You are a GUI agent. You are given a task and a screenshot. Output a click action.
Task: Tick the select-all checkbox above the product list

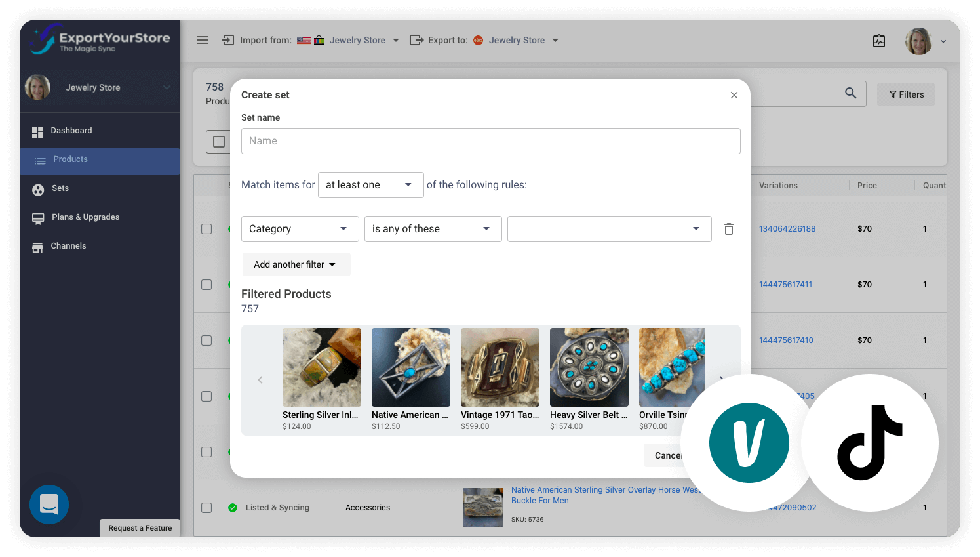point(218,141)
